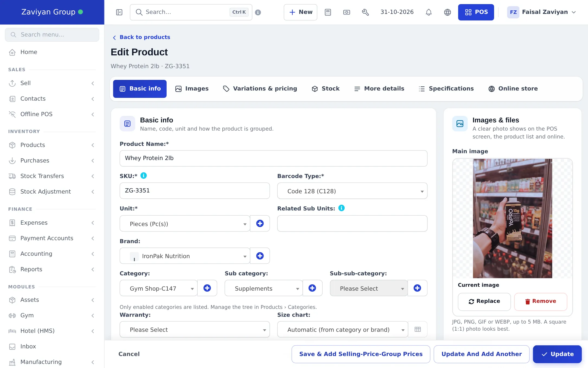The image size is (588, 368).
Task: Add a new brand with plus button
Action: [x=260, y=256]
